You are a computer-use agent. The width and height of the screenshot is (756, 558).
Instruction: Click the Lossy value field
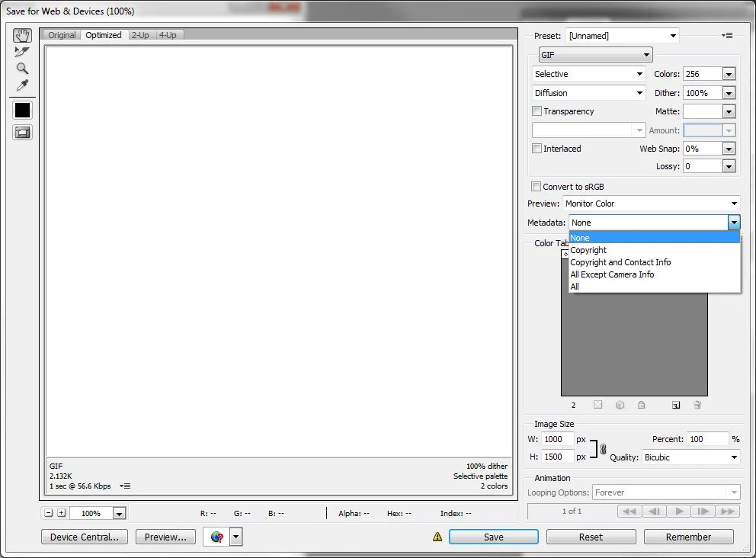click(x=703, y=166)
